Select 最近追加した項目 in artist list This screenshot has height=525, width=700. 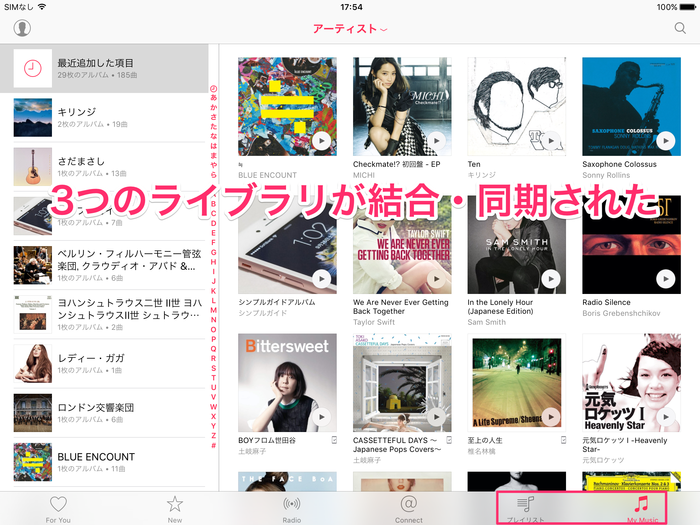(x=104, y=68)
